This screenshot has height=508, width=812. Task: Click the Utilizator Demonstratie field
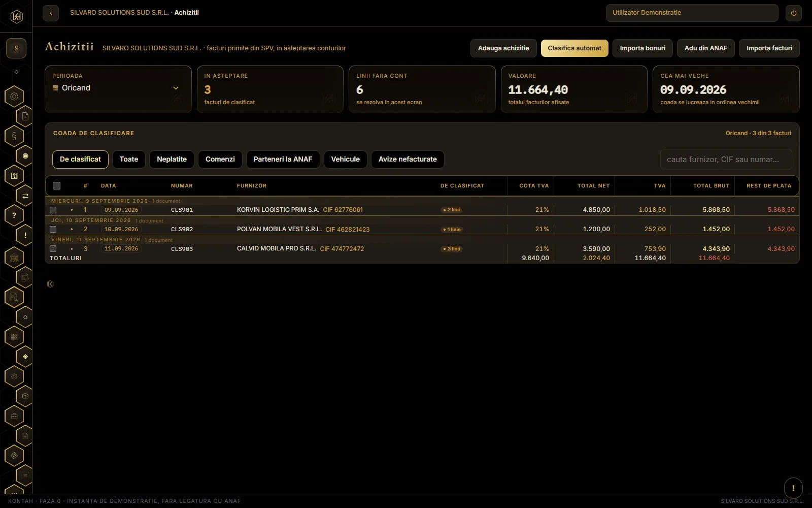tap(692, 13)
